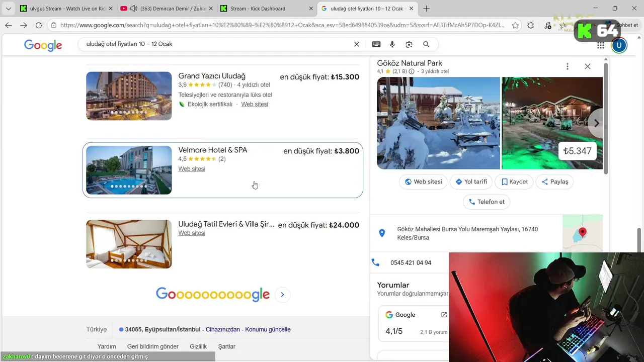This screenshot has width=644, height=362.
Task: Open Uludağ Tatil Evleri Web sitesi link
Action: (192, 233)
